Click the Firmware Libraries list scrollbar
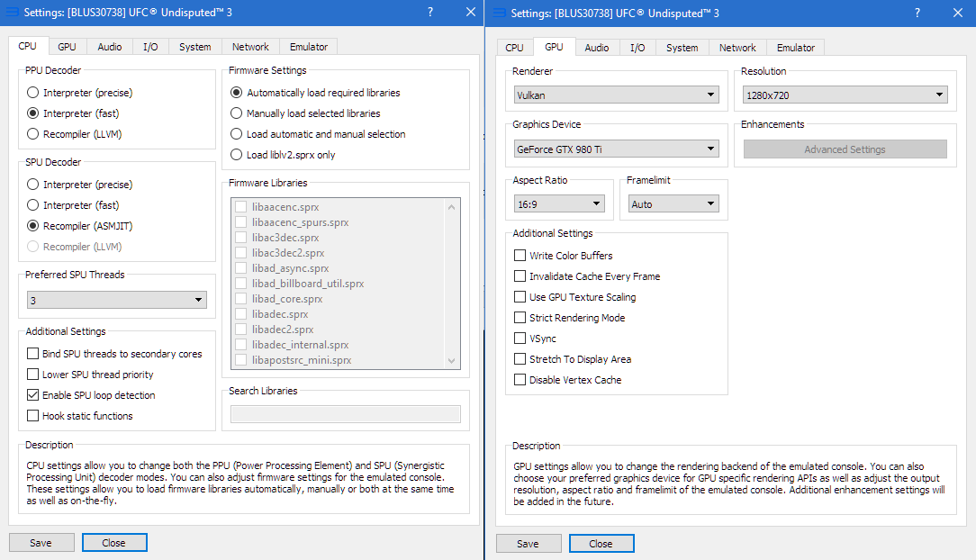The image size is (976, 560). click(x=453, y=283)
